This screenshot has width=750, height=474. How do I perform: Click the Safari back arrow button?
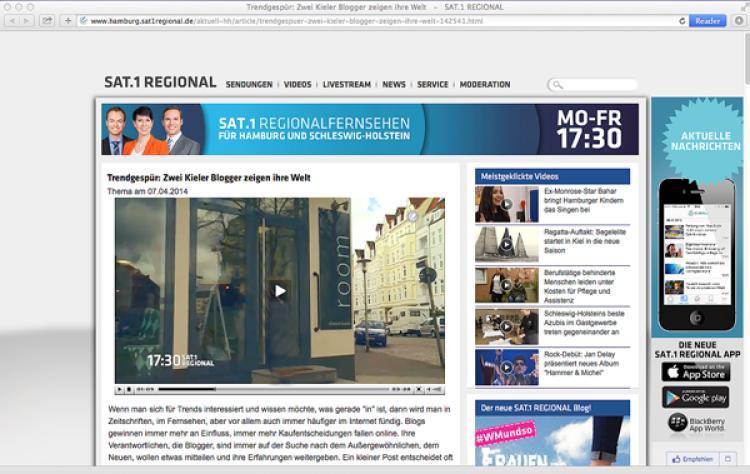[x=11, y=21]
